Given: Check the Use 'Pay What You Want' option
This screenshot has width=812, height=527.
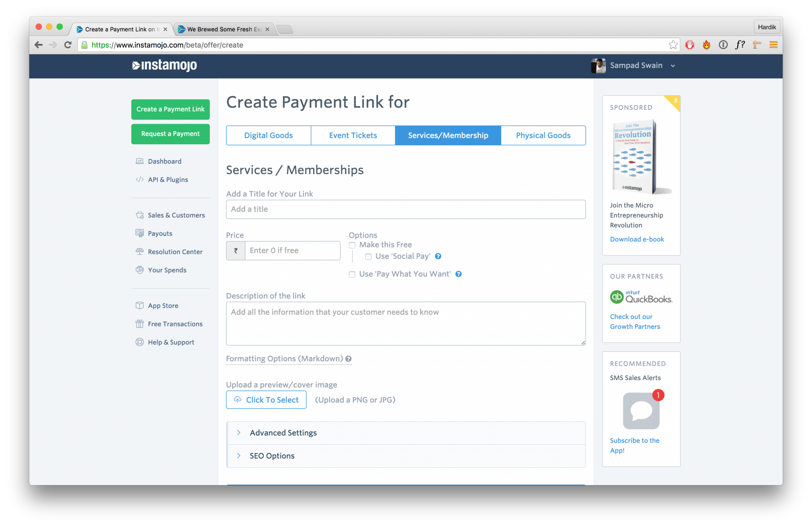Looking at the screenshot, I should [x=352, y=274].
